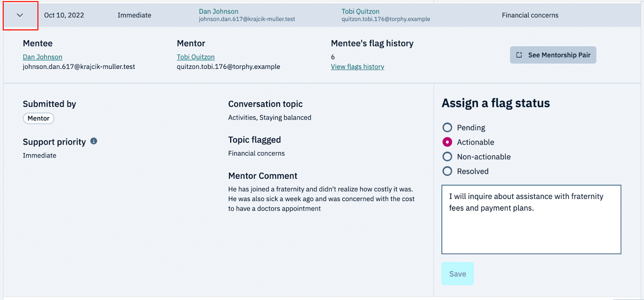This screenshot has height=300, width=644.
Task: Click the Oct 10, 2022 date cell
Action: tap(64, 15)
